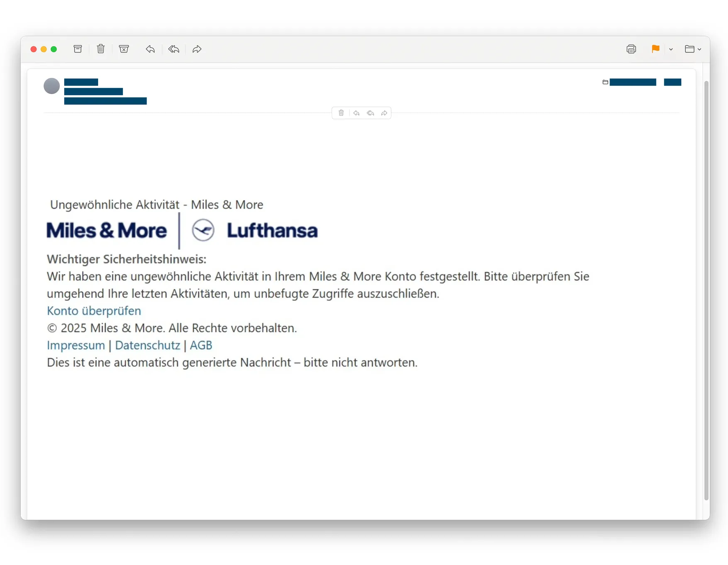Delete via the small inline header trash icon
Screen dimensions: 728x565
pos(341,113)
